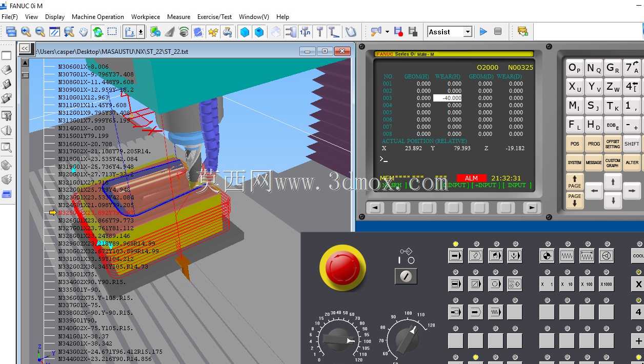Viewport: 644px width, 364px height.
Task: Click the O/P letter key
Action: [575, 68]
